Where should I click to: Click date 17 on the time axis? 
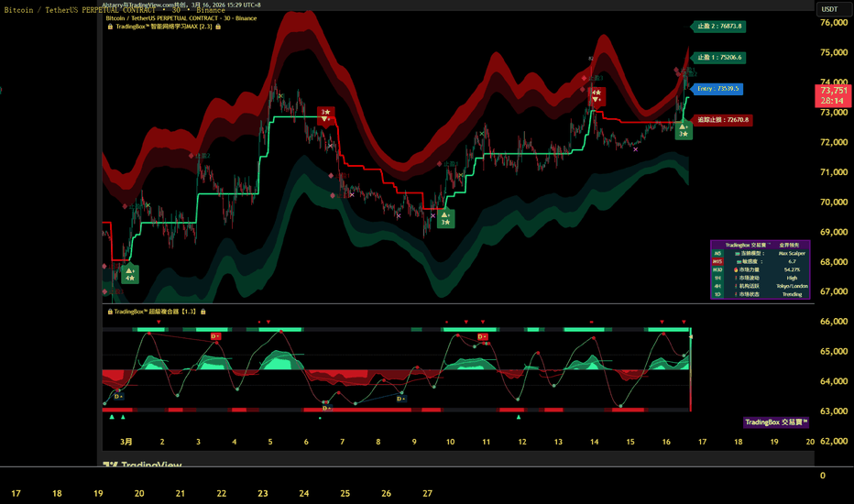point(702,442)
